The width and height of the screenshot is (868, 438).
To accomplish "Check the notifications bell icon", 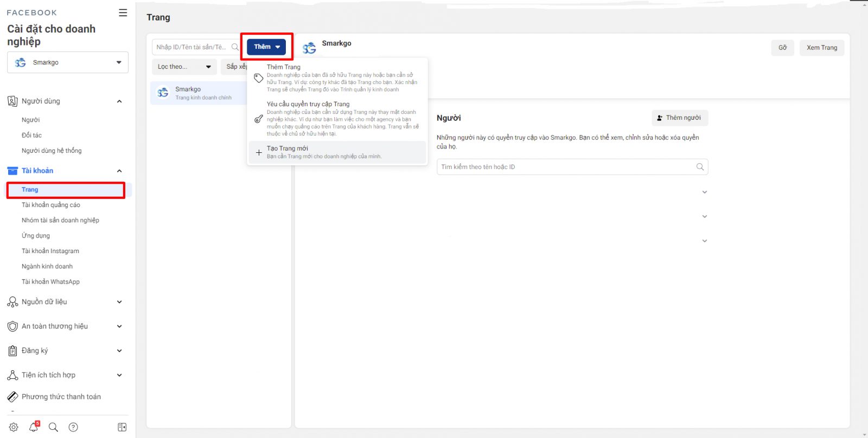I will [x=34, y=427].
